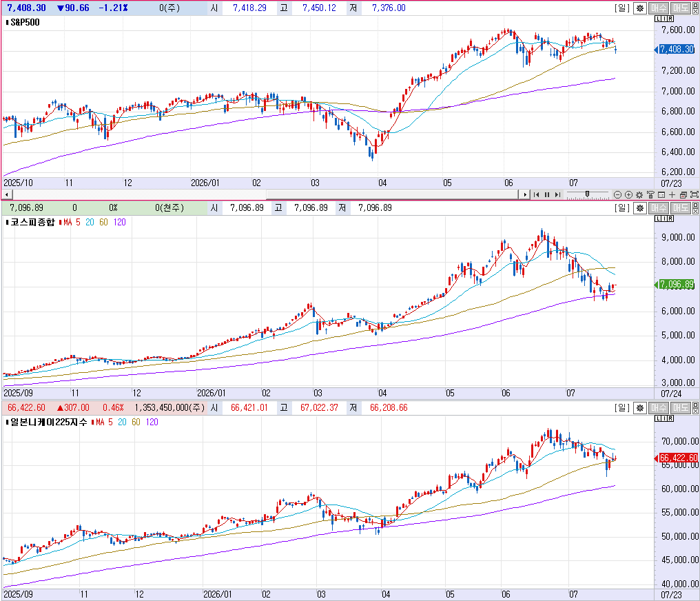This screenshot has height=601, width=700.
Task: Click 니케이 current price tag 66,422.60
Action: pos(677,458)
